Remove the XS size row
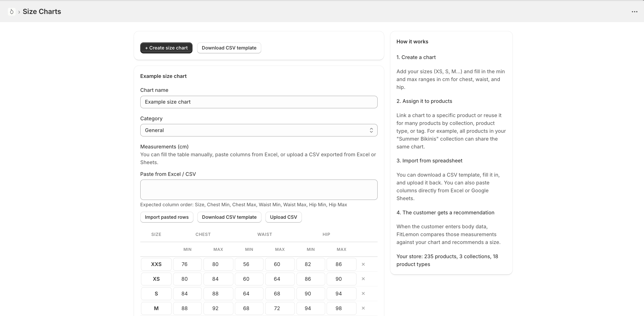Image resolution: width=644 pixels, height=316 pixels. pyautogui.click(x=363, y=279)
